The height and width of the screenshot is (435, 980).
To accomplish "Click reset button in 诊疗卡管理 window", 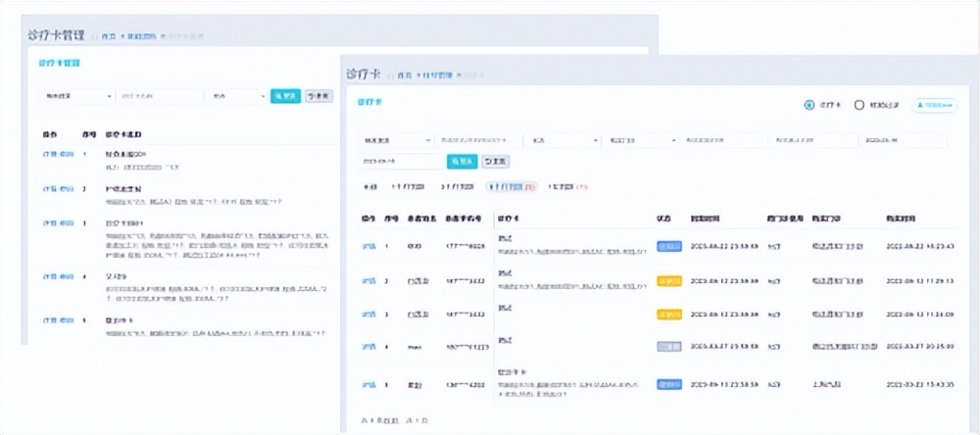I will pyautogui.click(x=318, y=96).
